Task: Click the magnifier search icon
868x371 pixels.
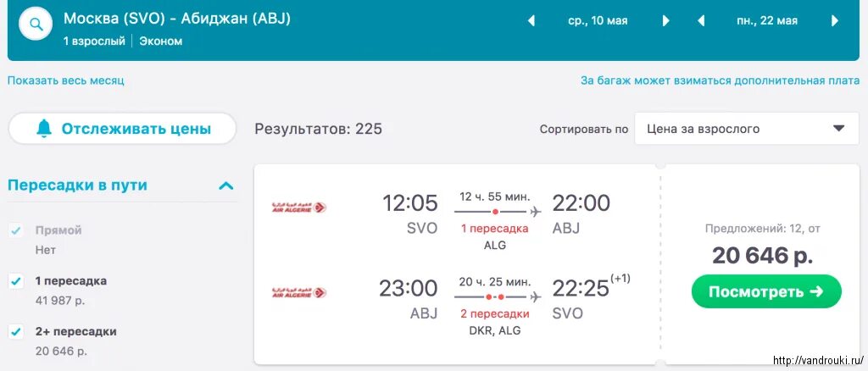Action: [x=36, y=25]
